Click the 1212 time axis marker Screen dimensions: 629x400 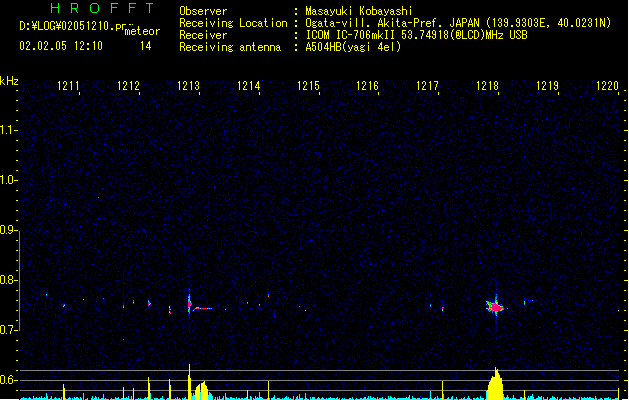tap(128, 86)
